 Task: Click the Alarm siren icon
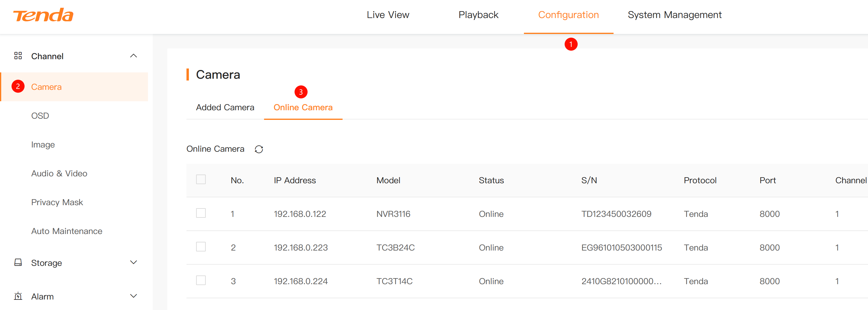(18, 296)
